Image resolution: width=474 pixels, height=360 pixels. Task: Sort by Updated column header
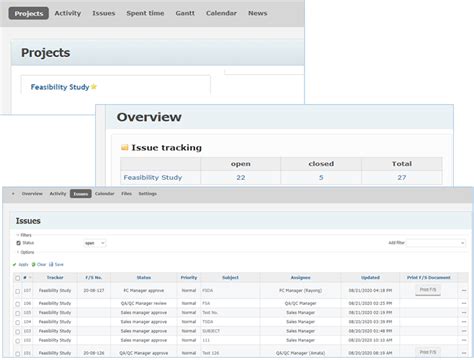tap(370, 278)
